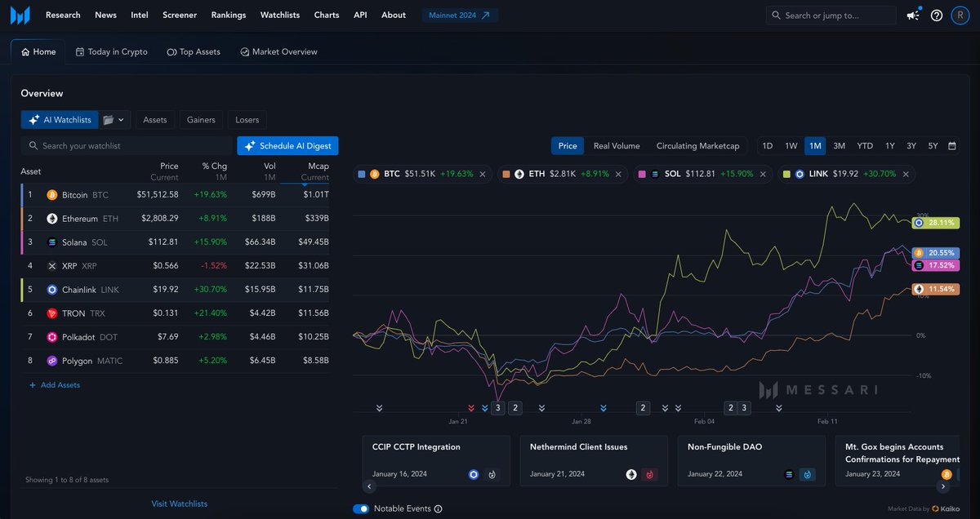Click Add Assets link

coord(55,384)
